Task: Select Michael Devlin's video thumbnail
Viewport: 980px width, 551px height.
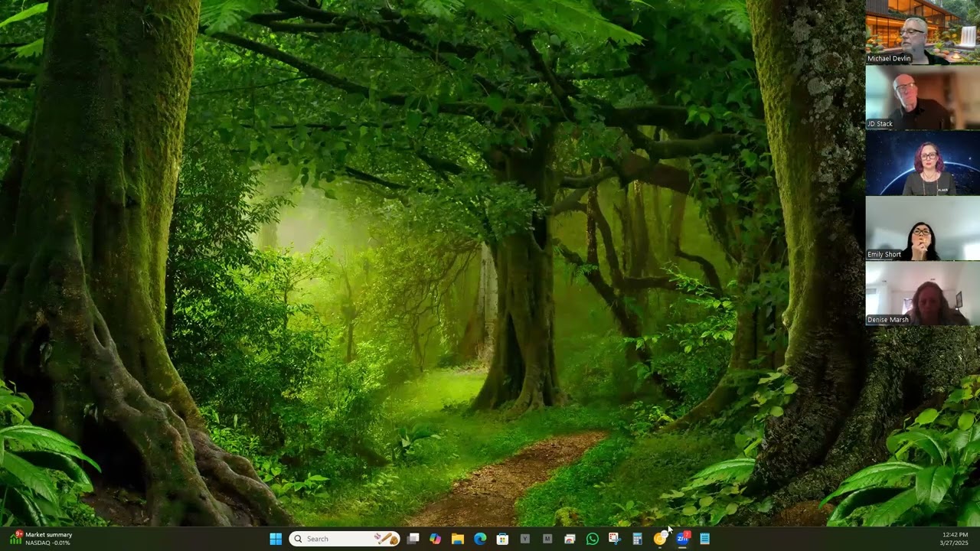Action: pos(923,32)
